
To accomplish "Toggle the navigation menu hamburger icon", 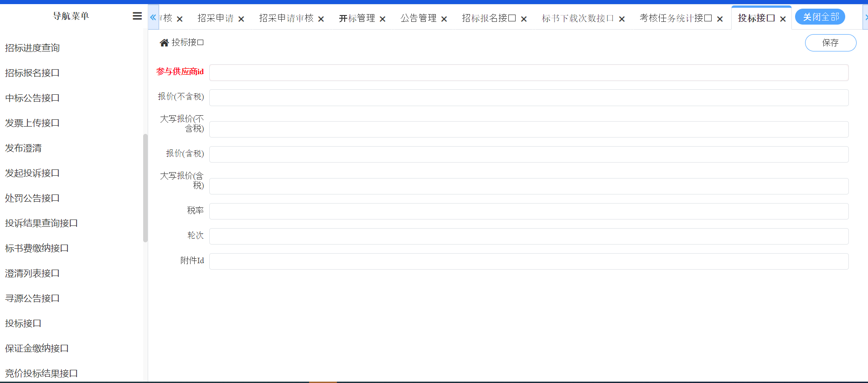I will point(137,16).
